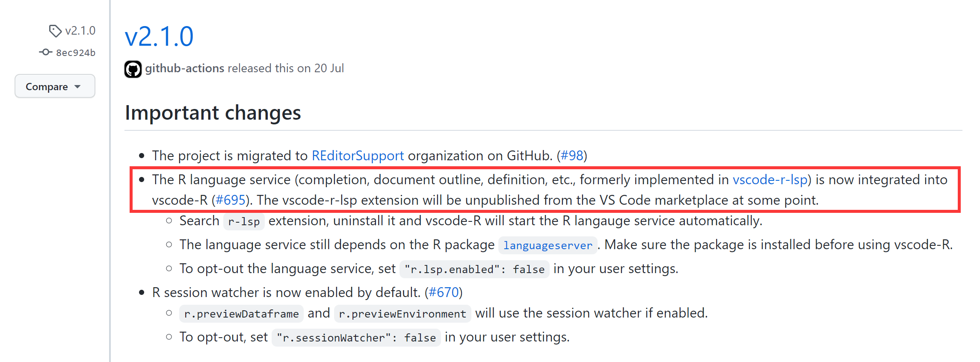Click the commit icon next to 8ec924b
This screenshot has width=980, height=362.
tap(46, 52)
